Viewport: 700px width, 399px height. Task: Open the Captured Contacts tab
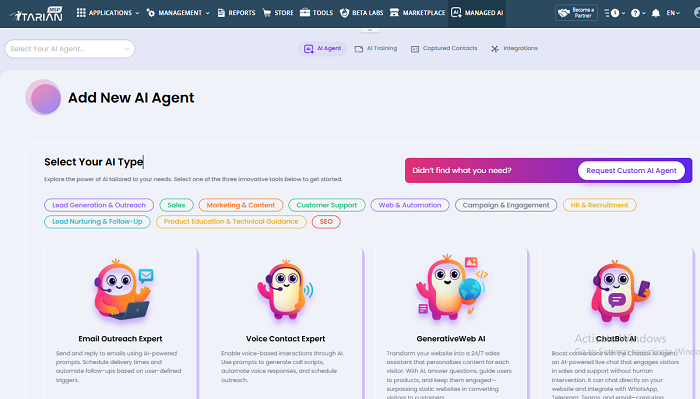click(444, 48)
